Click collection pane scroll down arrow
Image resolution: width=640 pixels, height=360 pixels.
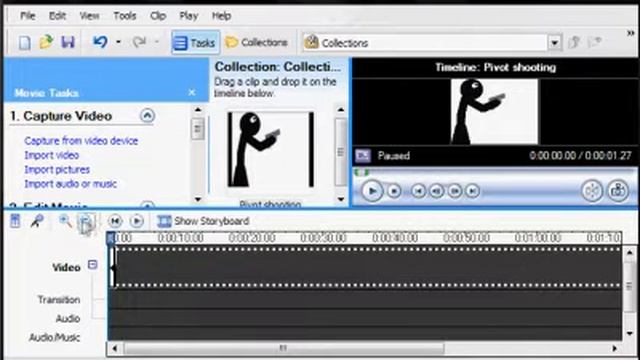tap(341, 199)
